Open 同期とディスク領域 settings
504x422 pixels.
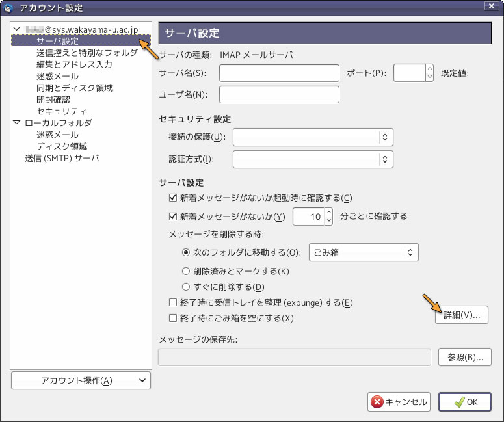(74, 88)
